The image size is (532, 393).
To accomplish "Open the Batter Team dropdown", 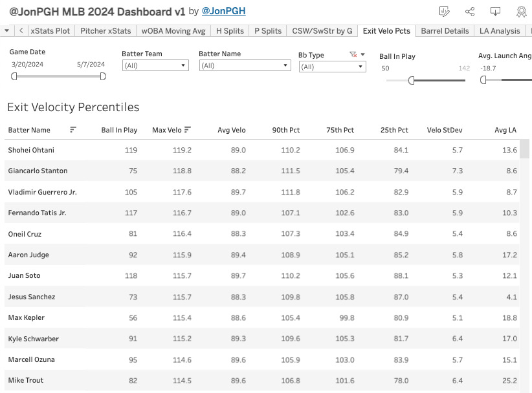I will click(155, 65).
